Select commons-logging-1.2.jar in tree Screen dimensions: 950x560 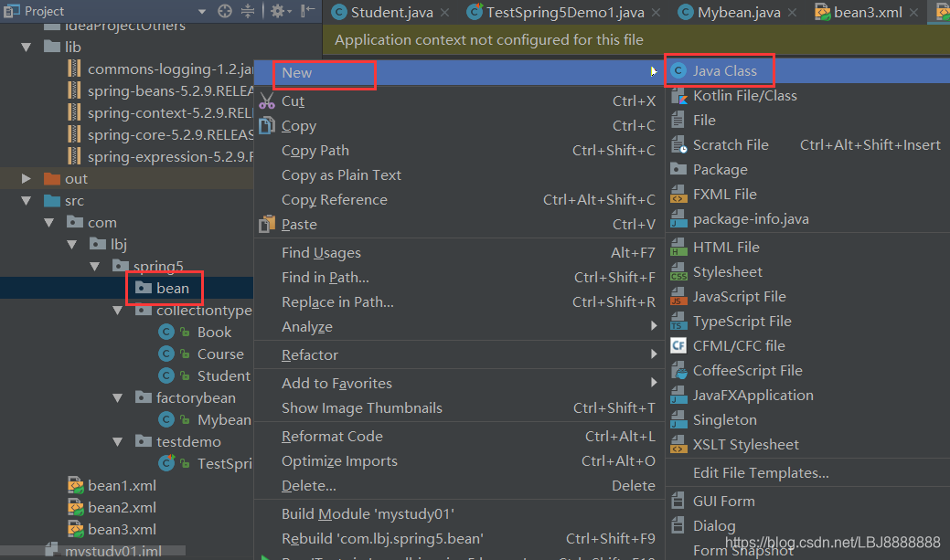tap(170, 69)
